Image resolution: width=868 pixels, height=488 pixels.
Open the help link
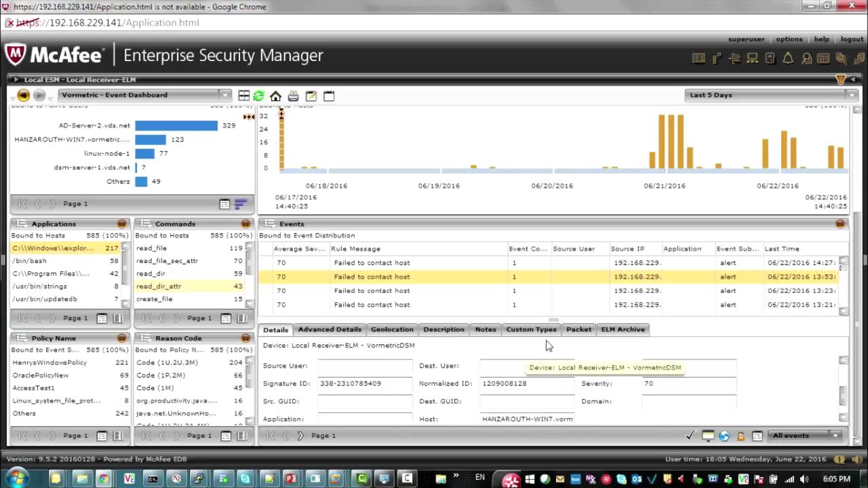coord(821,39)
